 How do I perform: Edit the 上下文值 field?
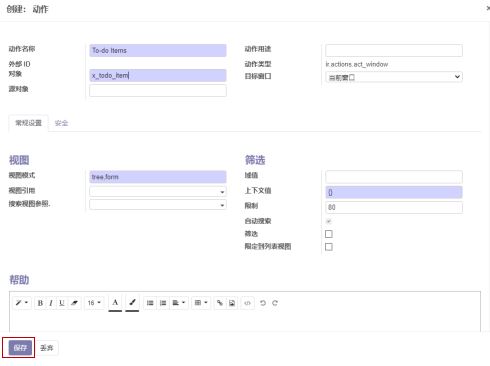[x=394, y=192]
